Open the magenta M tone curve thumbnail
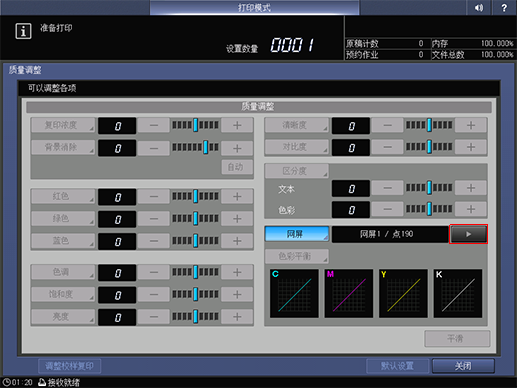Image resolution: width=517 pixels, height=388 pixels. pos(349,293)
